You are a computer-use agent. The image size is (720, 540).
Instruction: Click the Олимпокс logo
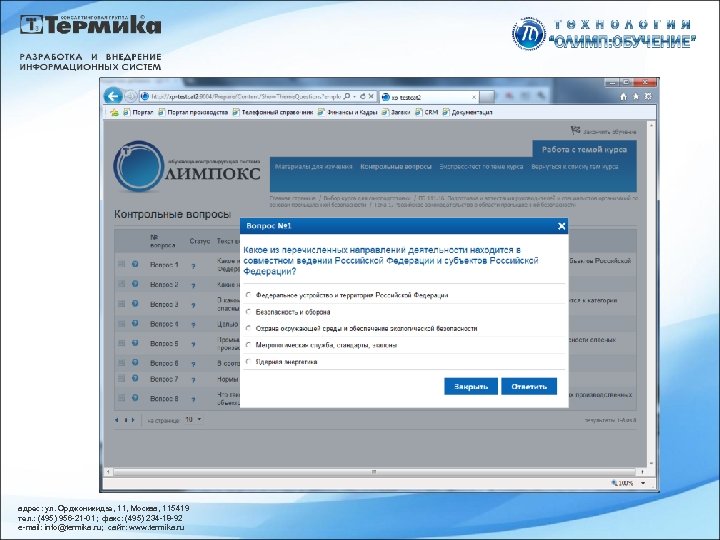[186, 166]
